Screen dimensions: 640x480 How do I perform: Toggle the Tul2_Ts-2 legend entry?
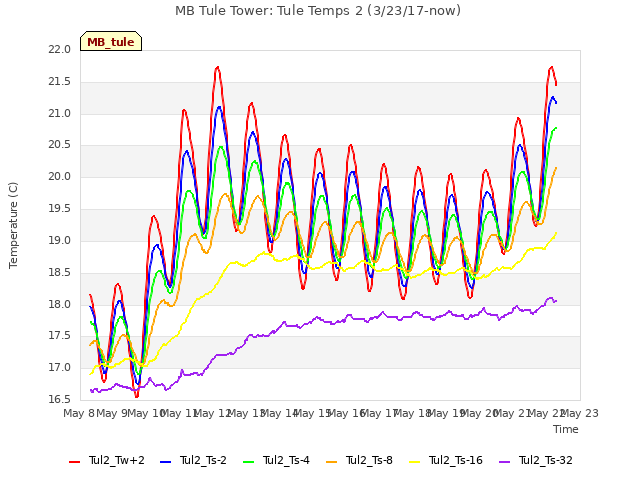[193, 460]
